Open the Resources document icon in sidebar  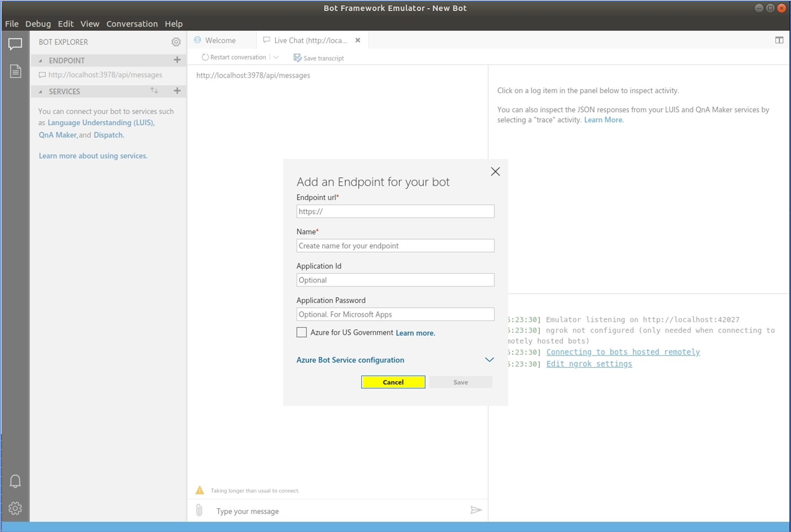click(x=15, y=71)
